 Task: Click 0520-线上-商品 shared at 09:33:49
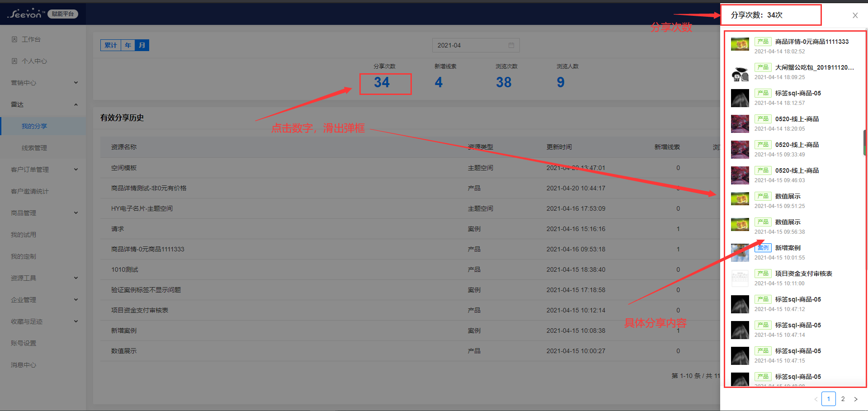point(797,145)
